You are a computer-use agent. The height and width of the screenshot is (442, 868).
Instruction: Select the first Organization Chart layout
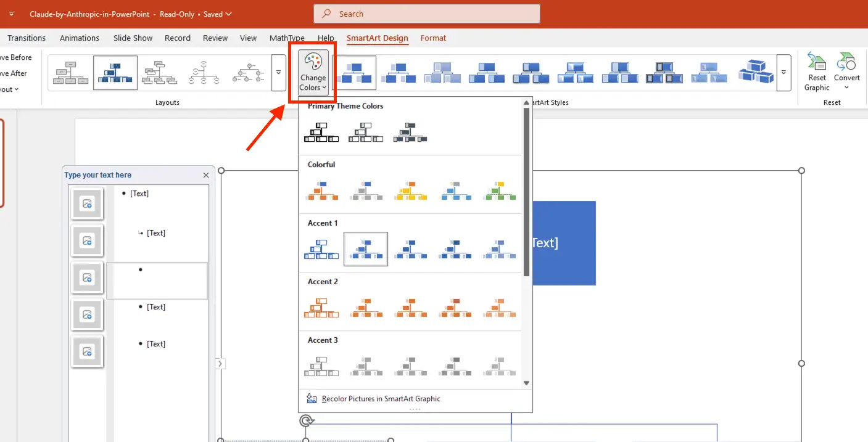click(70, 72)
